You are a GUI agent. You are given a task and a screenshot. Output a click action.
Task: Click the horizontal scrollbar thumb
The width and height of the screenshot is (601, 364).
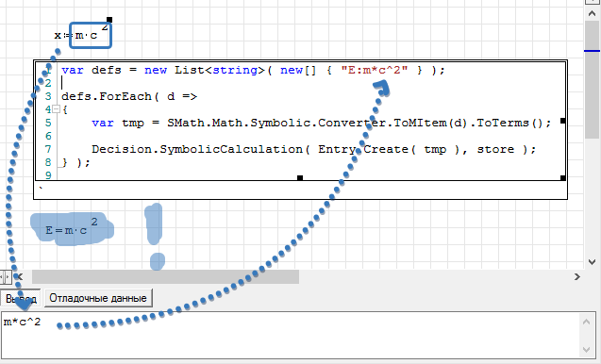click(x=165, y=276)
